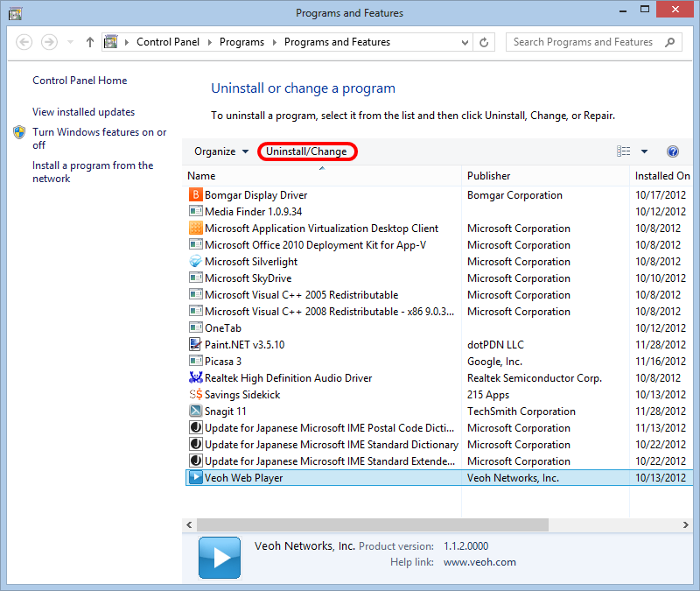Open the recent locations dropdown arrow
Viewport: 700px width, 591px height.
pos(71,42)
